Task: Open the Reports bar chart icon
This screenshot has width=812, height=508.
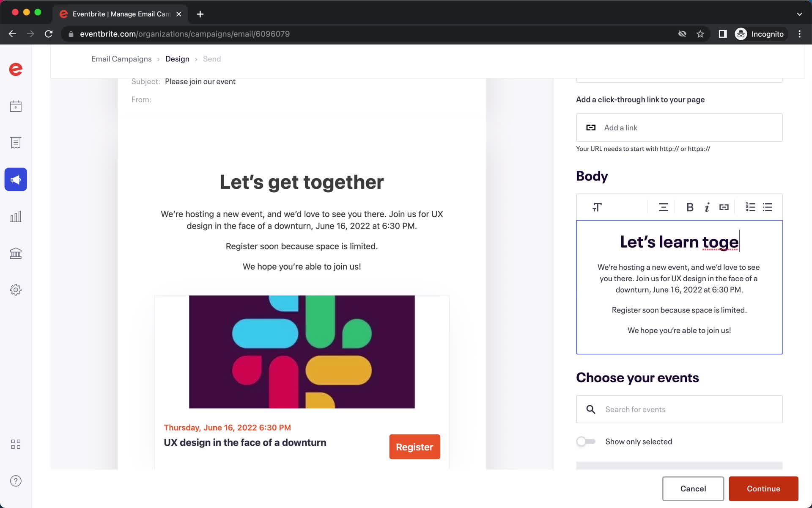Action: pos(16,217)
